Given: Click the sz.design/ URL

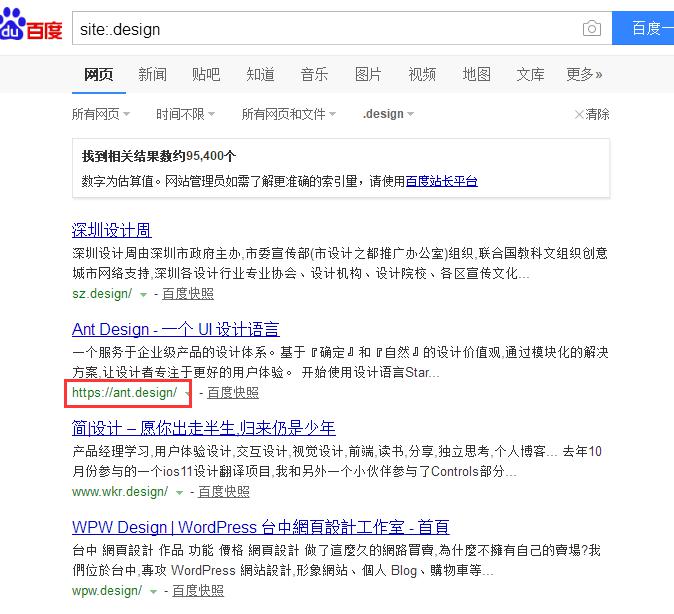Looking at the screenshot, I should 102,294.
